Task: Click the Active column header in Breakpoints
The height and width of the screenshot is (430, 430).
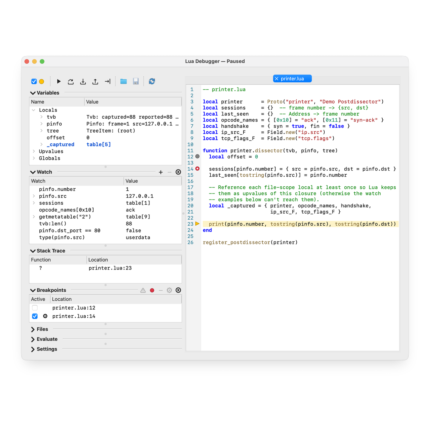Action: 40,299
